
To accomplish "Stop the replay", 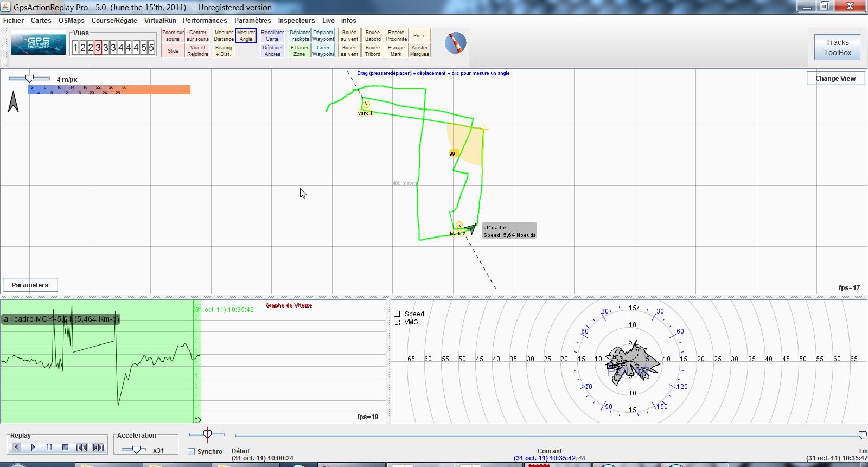I will click(65, 447).
